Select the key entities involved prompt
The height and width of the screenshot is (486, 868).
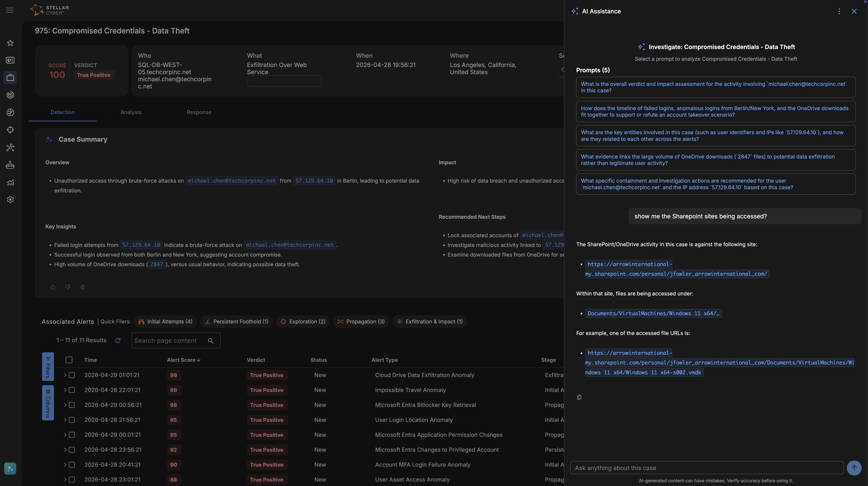[x=716, y=136]
